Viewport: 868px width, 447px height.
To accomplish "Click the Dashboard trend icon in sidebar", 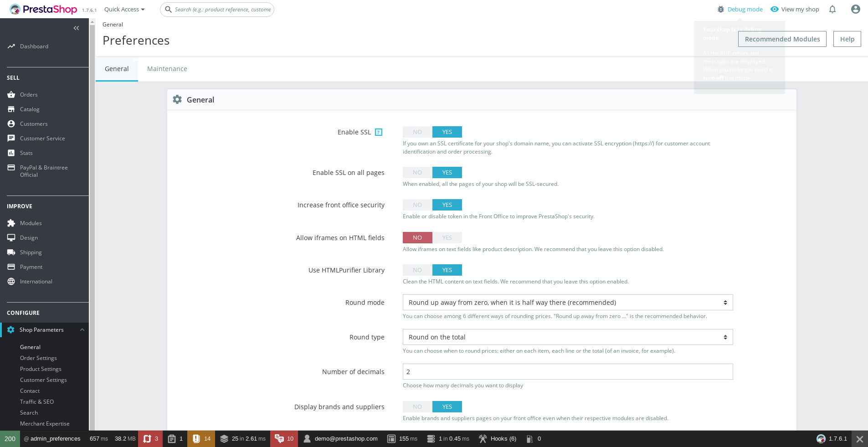I will [11, 46].
